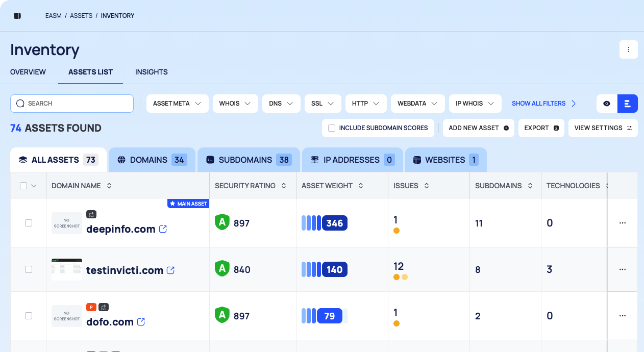644x352 pixels.
Task: Sort by Domain Name column
Action: pyautogui.click(x=109, y=186)
